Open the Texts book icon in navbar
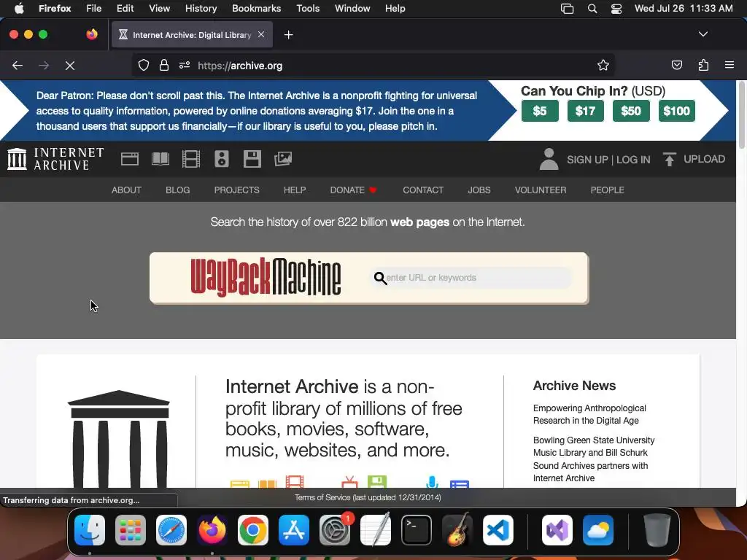The height and width of the screenshot is (560, 747). point(160,158)
